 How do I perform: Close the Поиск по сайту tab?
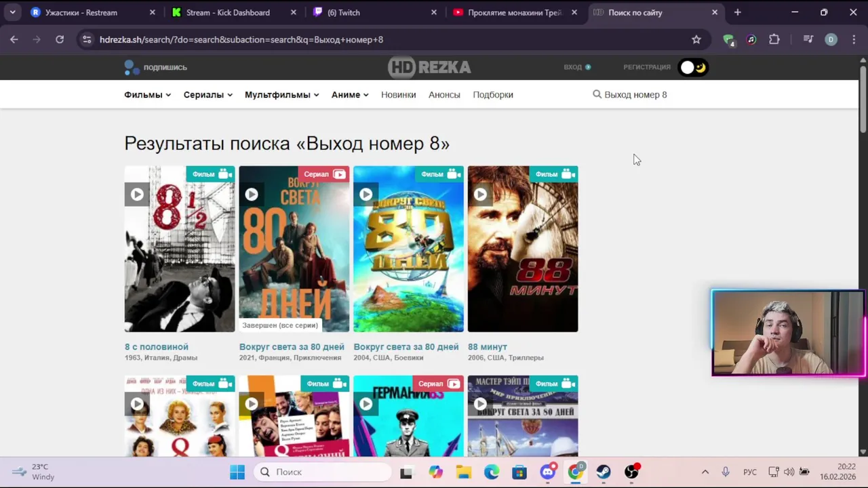pos(714,12)
